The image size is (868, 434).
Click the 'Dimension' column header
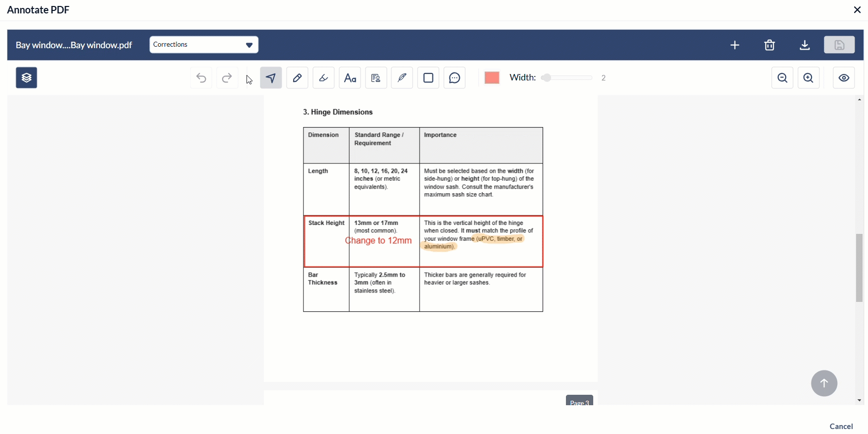click(326, 145)
